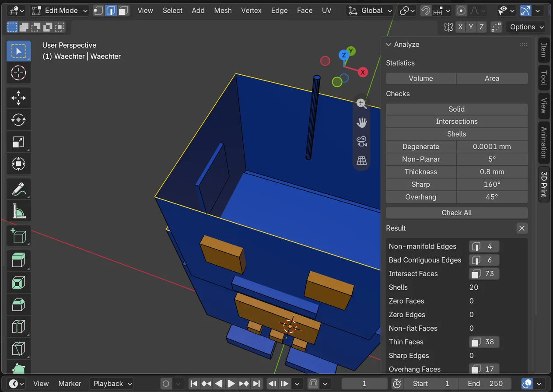553x392 pixels.
Task: Pick the Rotate tool
Action: [18, 119]
